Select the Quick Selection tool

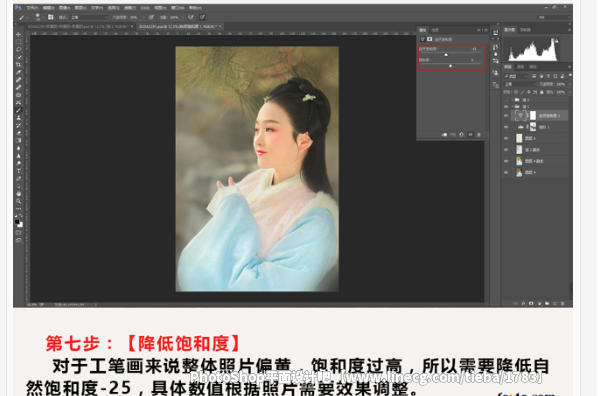pos(18,57)
